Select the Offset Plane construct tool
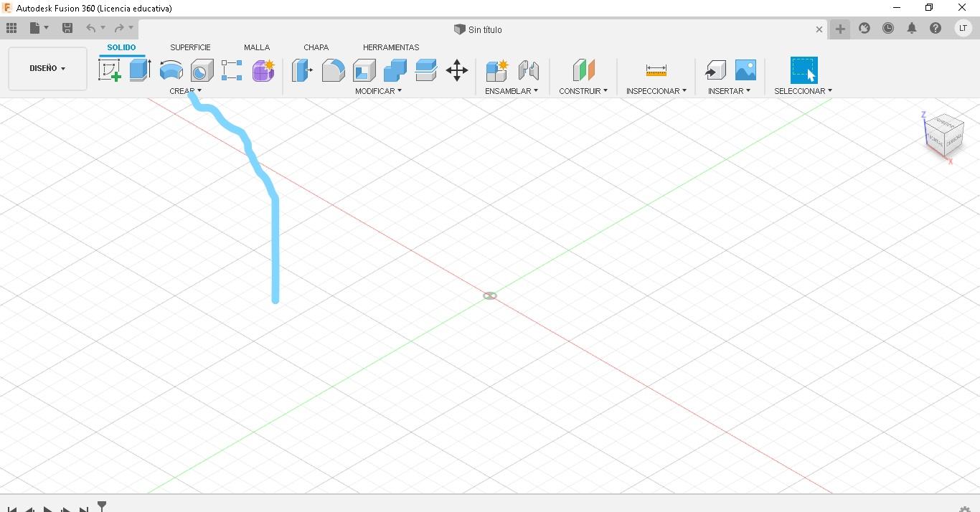 [x=583, y=70]
